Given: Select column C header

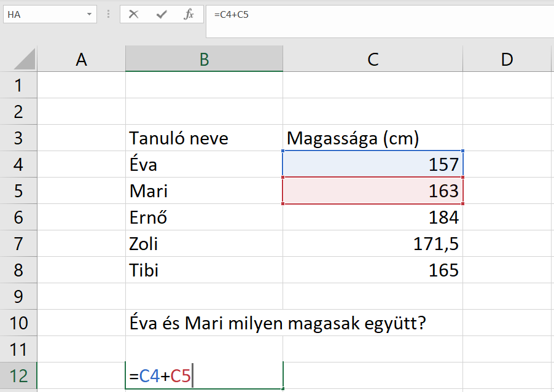Looking at the screenshot, I should coord(373,59).
